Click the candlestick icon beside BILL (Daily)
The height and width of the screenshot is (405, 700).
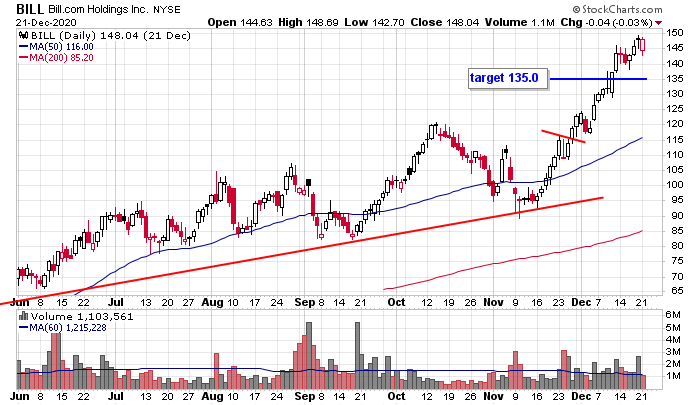click(24, 36)
